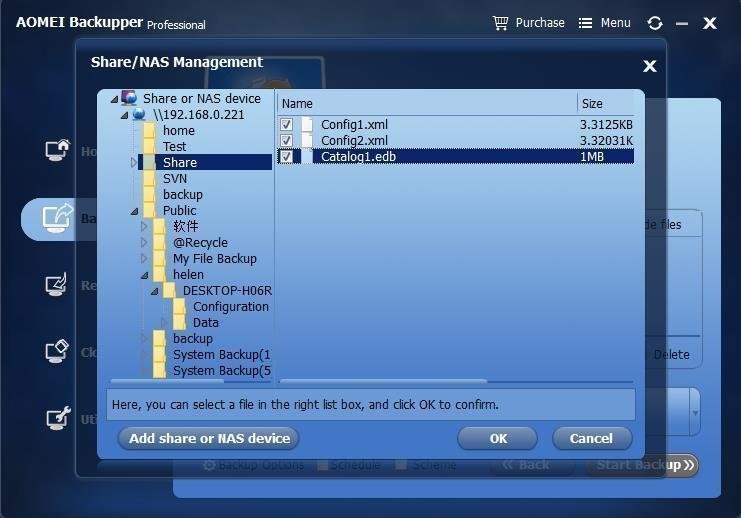This screenshot has height=518, width=741.
Task: Click the Share or NAS device computer icon
Action: (129, 98)
